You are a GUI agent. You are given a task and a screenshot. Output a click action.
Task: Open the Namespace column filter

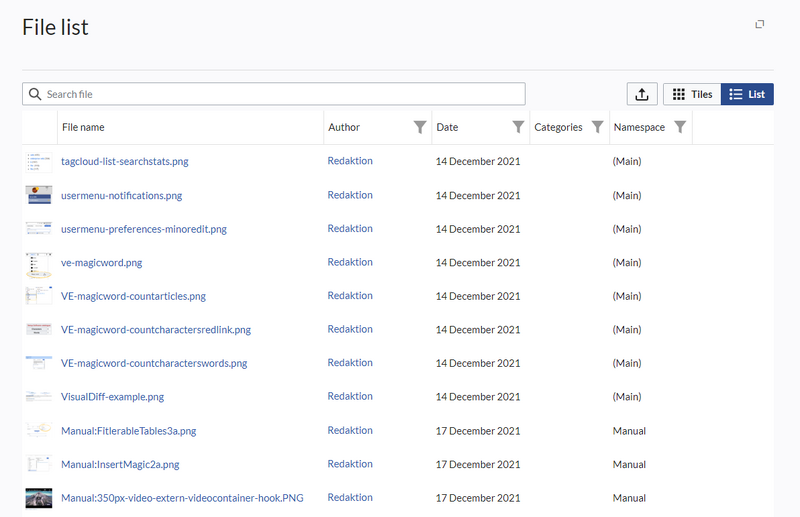(x=680, y=127)
